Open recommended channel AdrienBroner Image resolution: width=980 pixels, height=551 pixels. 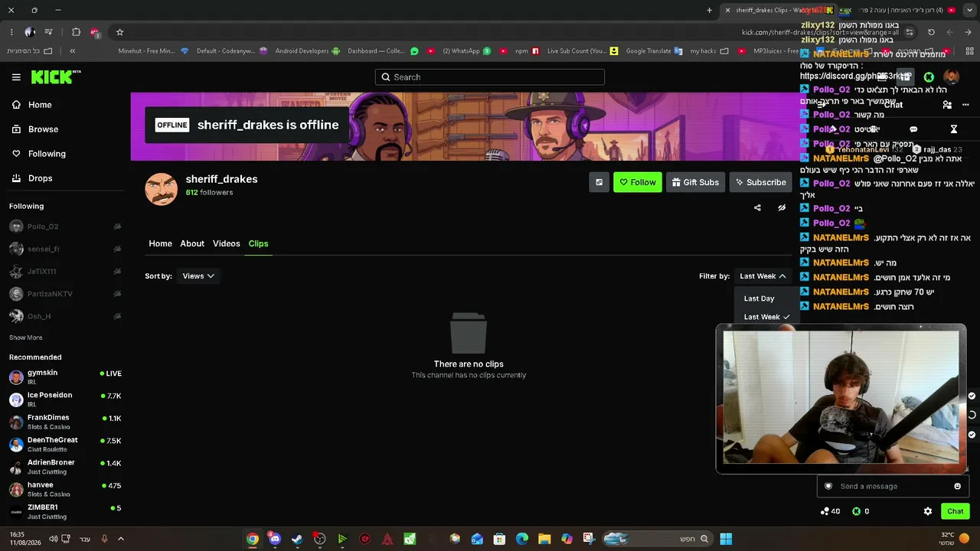(65, 467)
